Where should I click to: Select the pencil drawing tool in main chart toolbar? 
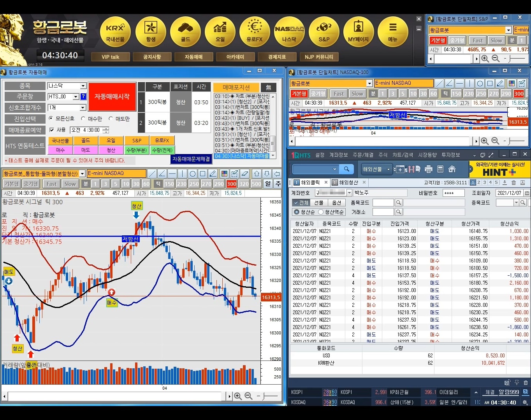213,173
